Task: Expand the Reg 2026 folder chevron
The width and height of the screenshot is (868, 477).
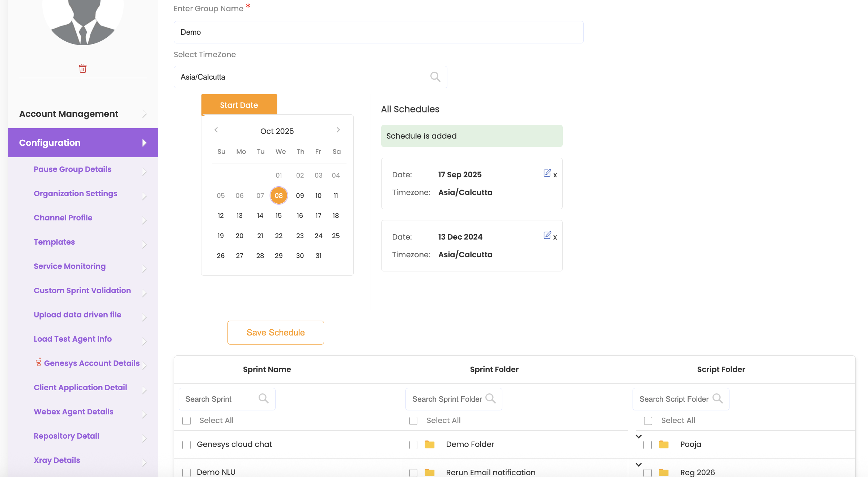Action: 639,465
